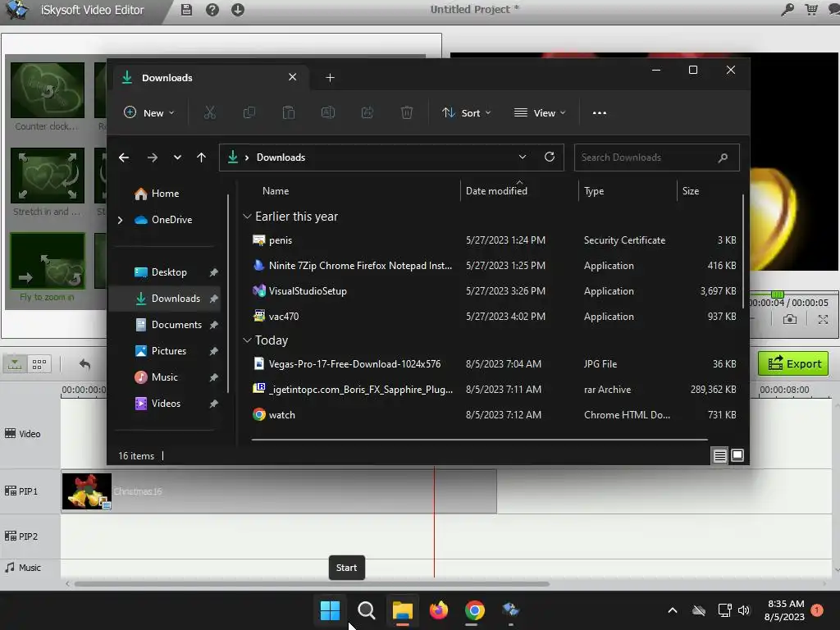
Task: Go up one folder with the up arrow
Action: (202, 157)
